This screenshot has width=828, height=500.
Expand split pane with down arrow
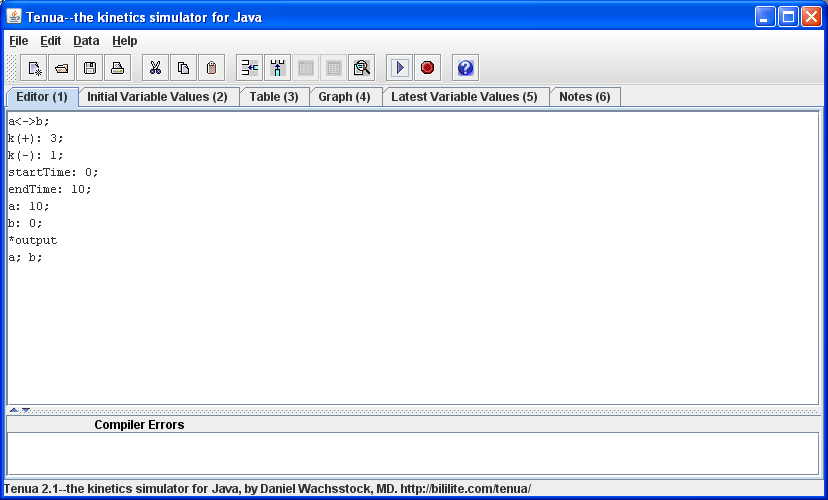click(25, 410)
